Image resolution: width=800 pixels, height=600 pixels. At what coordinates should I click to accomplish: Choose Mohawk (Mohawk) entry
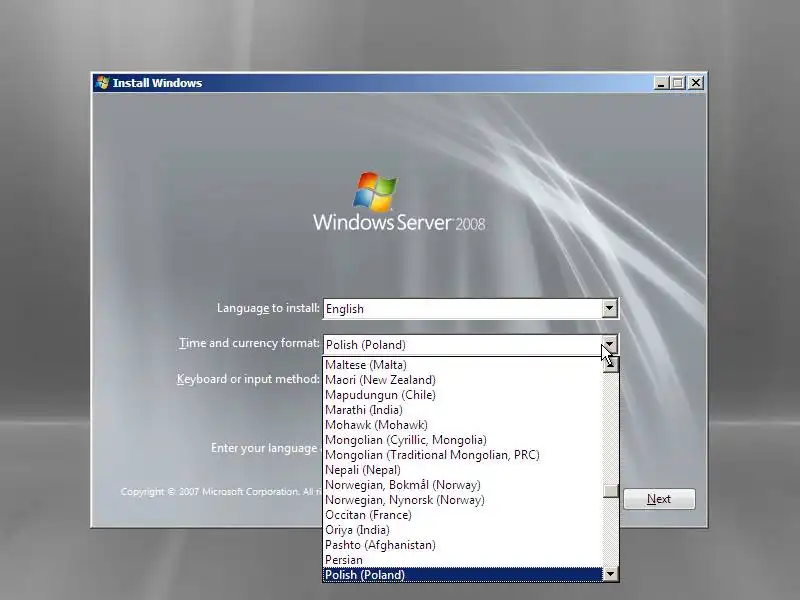463,424
